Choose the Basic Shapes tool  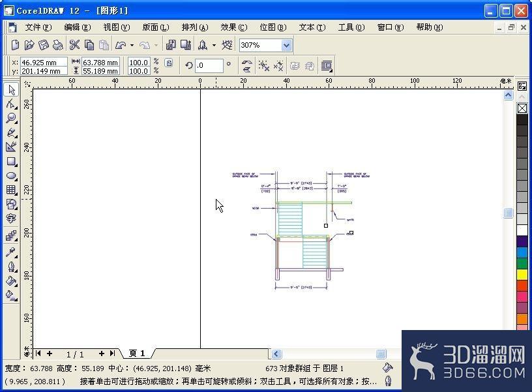(11, 204)
